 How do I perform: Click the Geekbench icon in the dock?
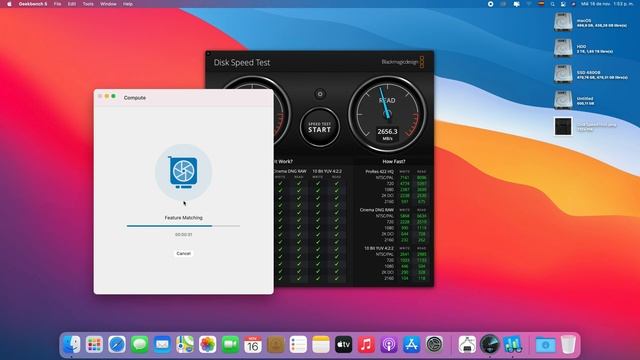(512, 345)
